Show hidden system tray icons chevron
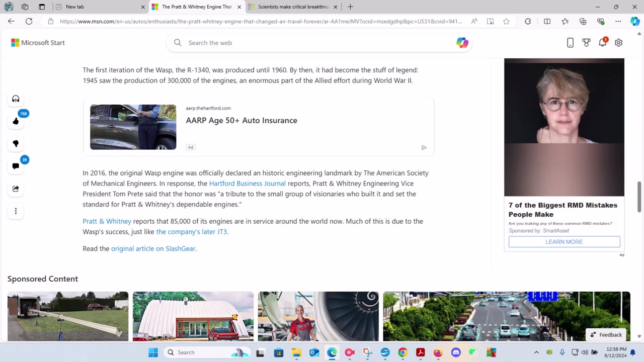The height and width of the screenshot is (362, 644). [x=536, y=352]
